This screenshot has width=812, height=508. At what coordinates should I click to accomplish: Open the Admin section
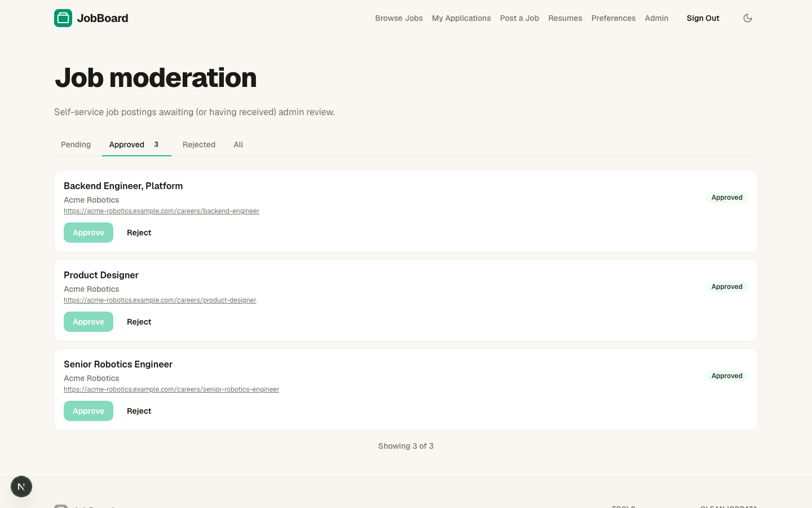(656, 18)
